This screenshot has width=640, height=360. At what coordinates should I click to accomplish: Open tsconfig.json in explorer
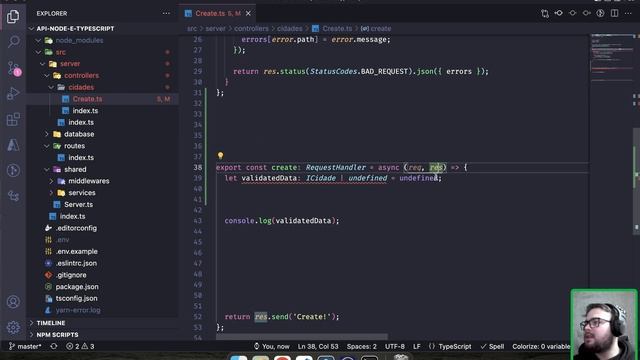coord(77,298)
